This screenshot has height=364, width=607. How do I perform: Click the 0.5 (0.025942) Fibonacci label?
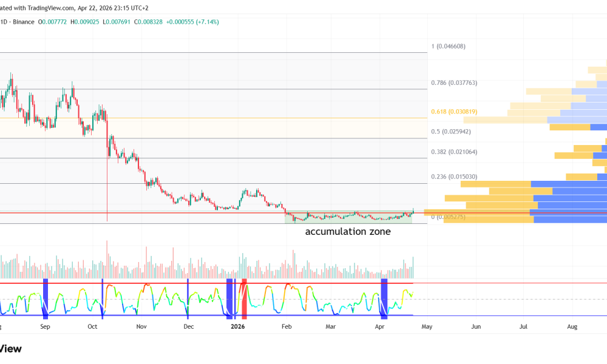click(x=450, y=130)
